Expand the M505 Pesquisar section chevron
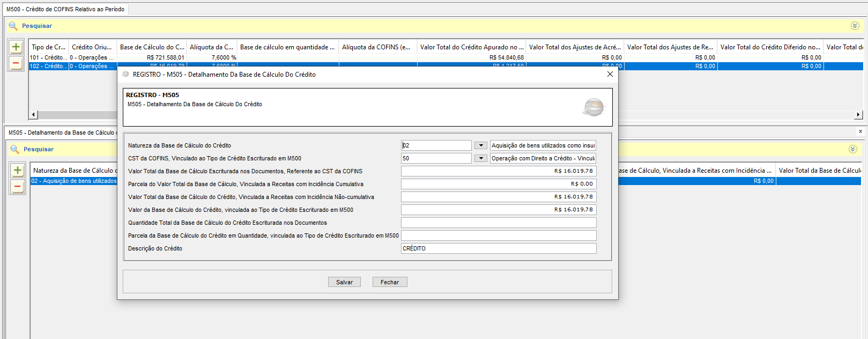 coord(853,149)
